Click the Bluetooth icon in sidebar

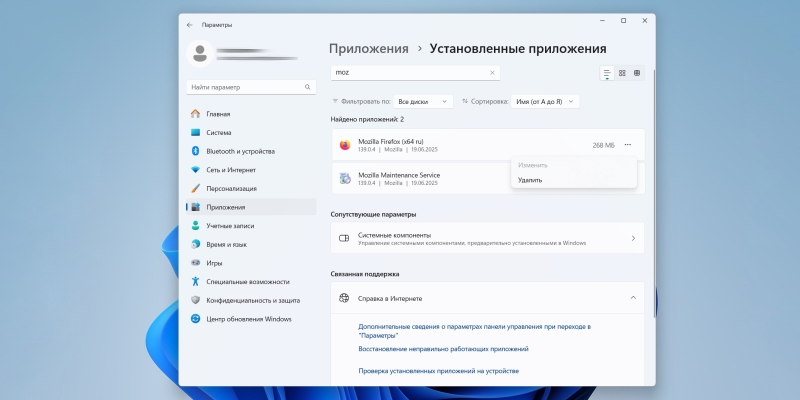195,151
